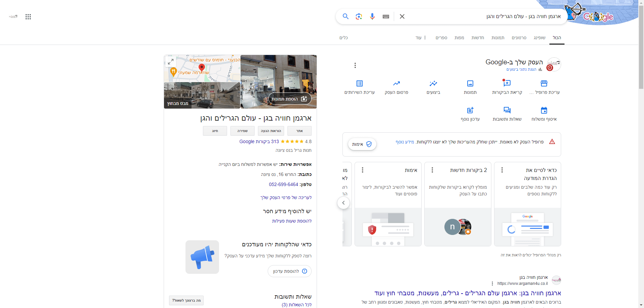Screen dimensions: 644x308
Task: Open the שאלות ותשובות chat icon
Action: point(507,110)
